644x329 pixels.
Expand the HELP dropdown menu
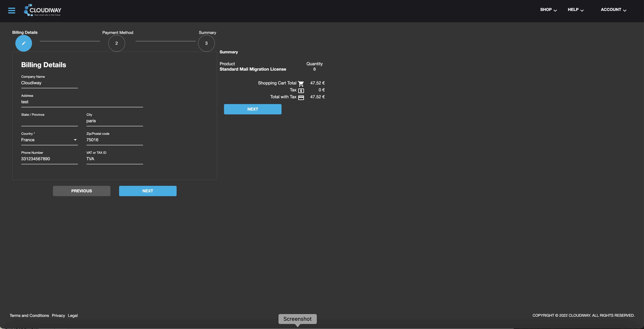pos(576,10)
